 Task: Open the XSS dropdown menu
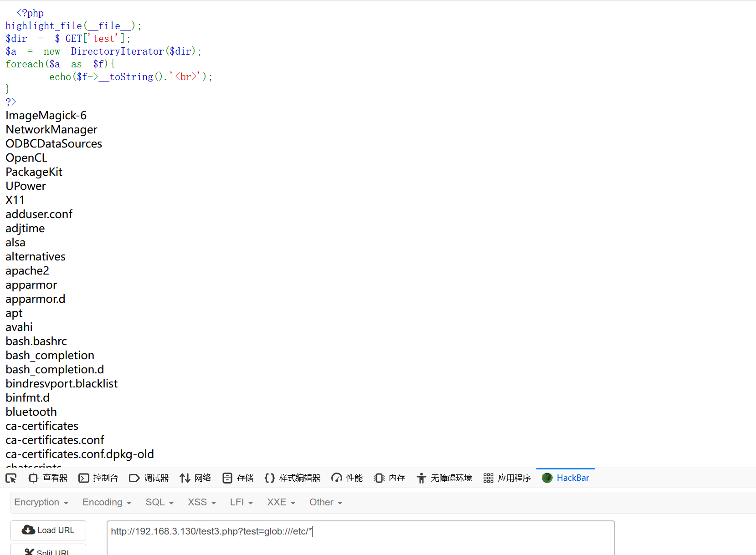[x=202, y=502]
